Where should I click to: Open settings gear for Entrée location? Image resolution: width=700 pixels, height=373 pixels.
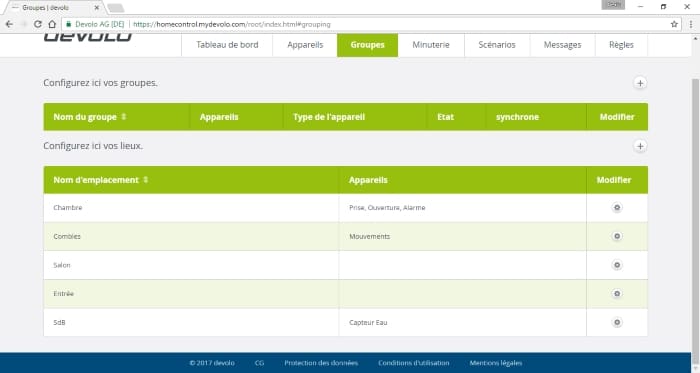[x=617, y=294]
